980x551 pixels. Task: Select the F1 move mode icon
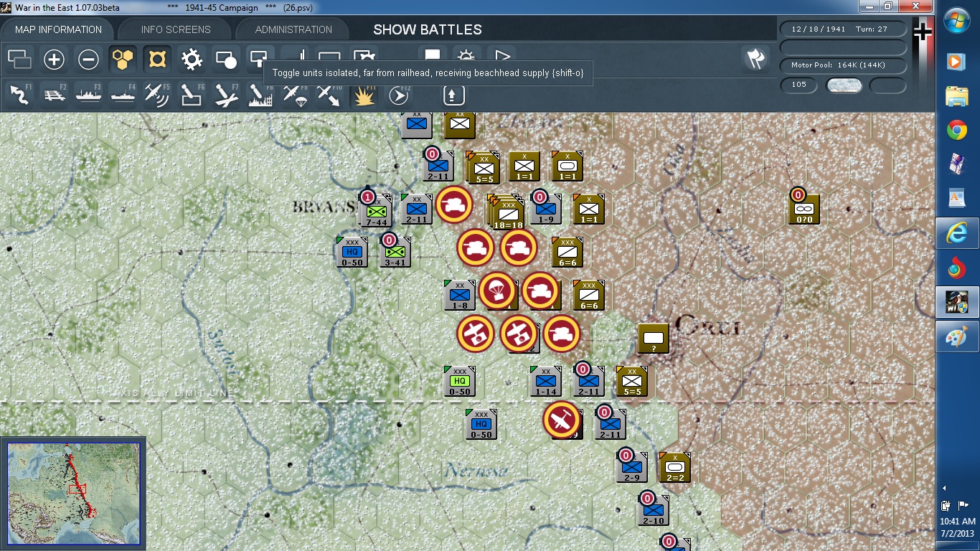pyautogui.click(x=19, y=95)
